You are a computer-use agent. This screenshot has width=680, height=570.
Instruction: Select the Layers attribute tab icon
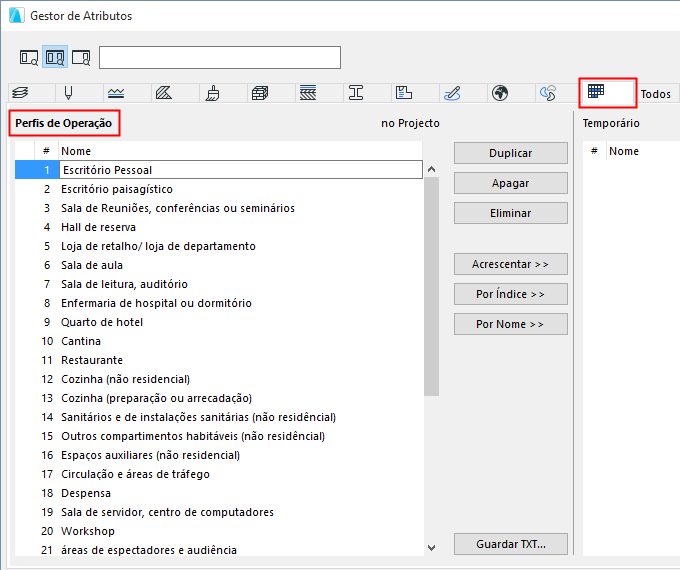click(x=20, y=93)
